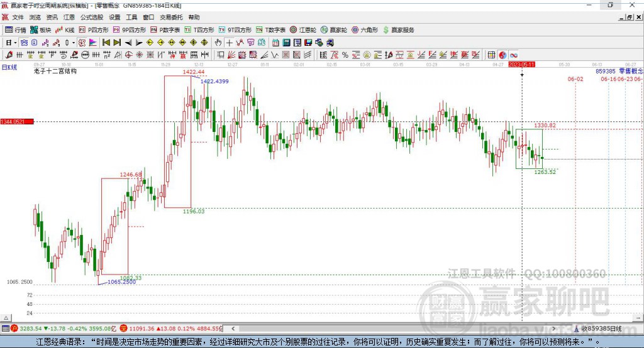Restore the inner document window button
644x348 pixels.
click(x=629, y=17)
